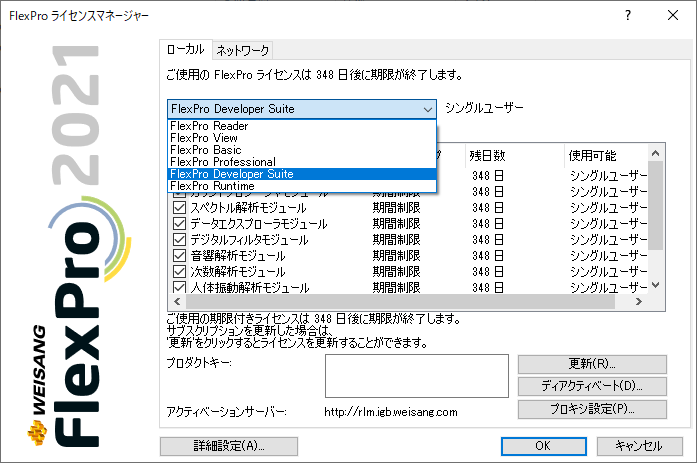Viewport: 697px width, 463px height.
Task: Toggle データエクスプローラモジュール checkbox
Action: (179, 224)
